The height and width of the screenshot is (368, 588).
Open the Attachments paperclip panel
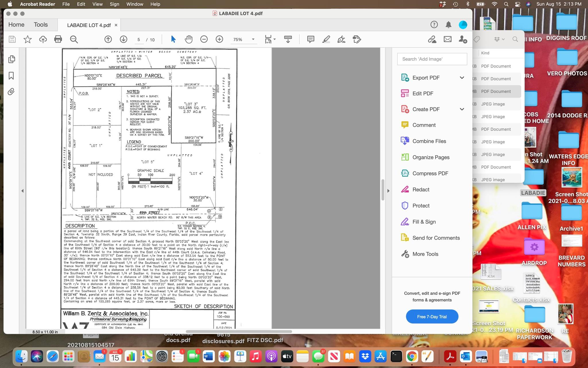(x=11, y=92)
